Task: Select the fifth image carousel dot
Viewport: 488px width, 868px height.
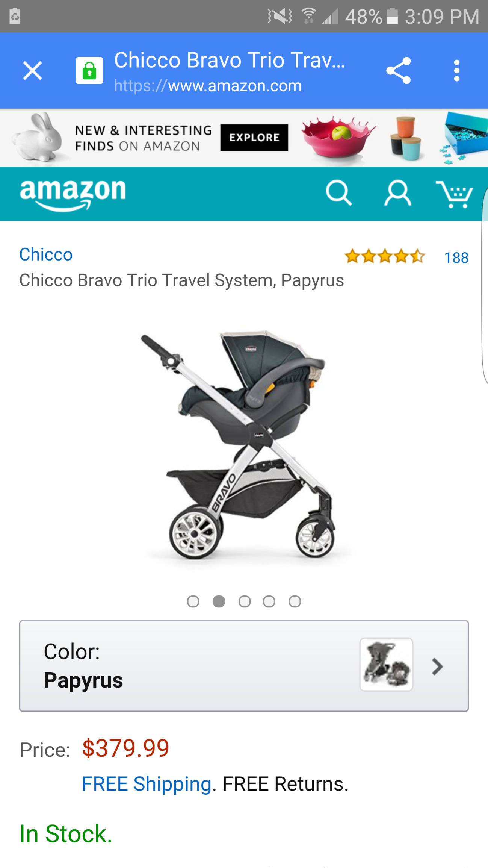Action: (295, 601)
